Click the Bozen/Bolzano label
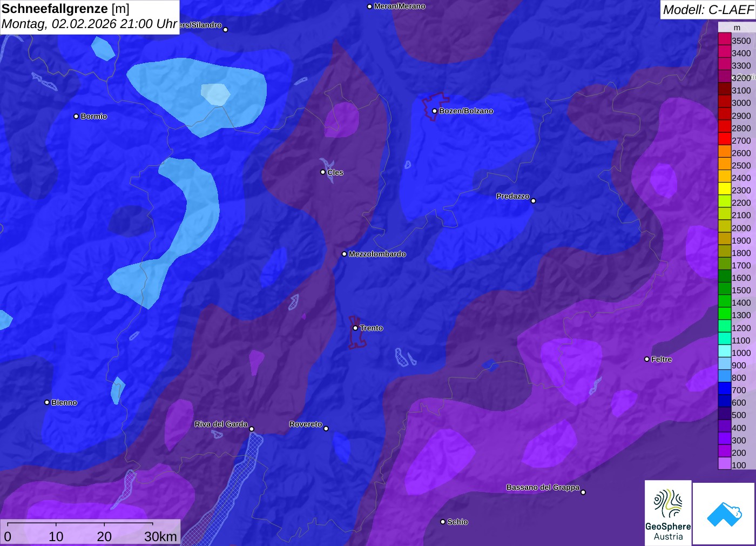Viewport: 756px width, 546px height. tap(466, 111)
